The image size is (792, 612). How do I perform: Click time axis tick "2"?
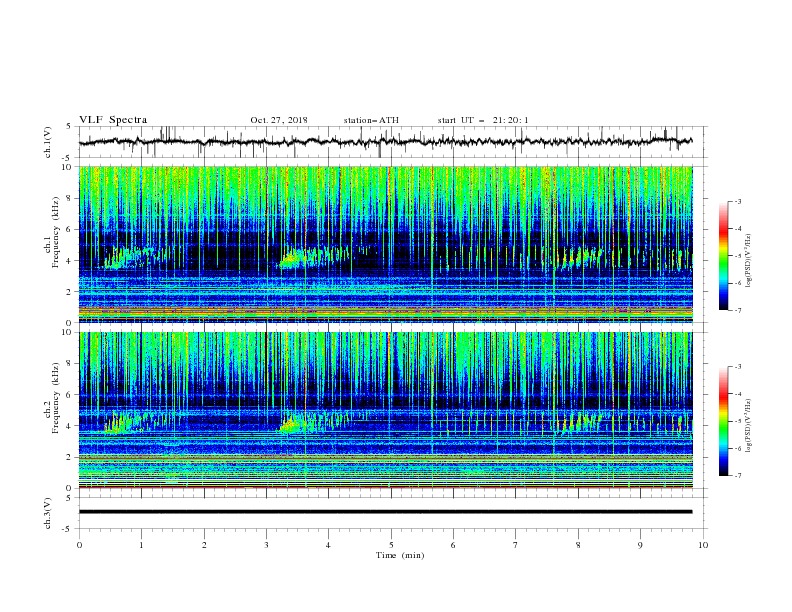click(204, 545)
